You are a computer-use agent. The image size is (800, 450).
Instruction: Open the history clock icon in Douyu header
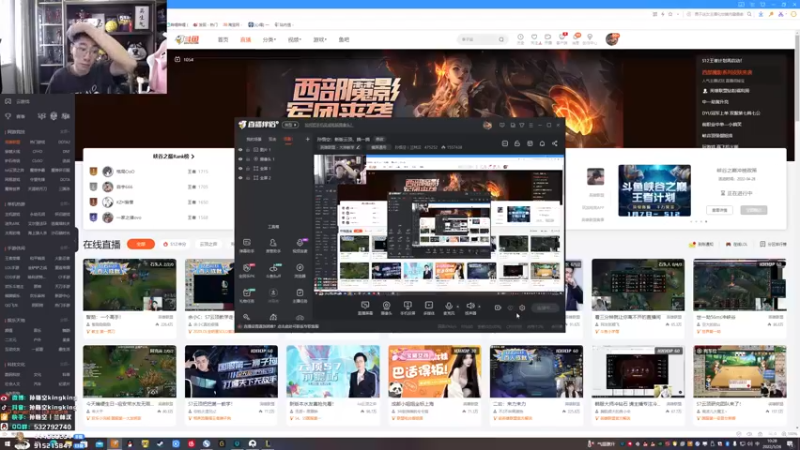pos(520,38)
